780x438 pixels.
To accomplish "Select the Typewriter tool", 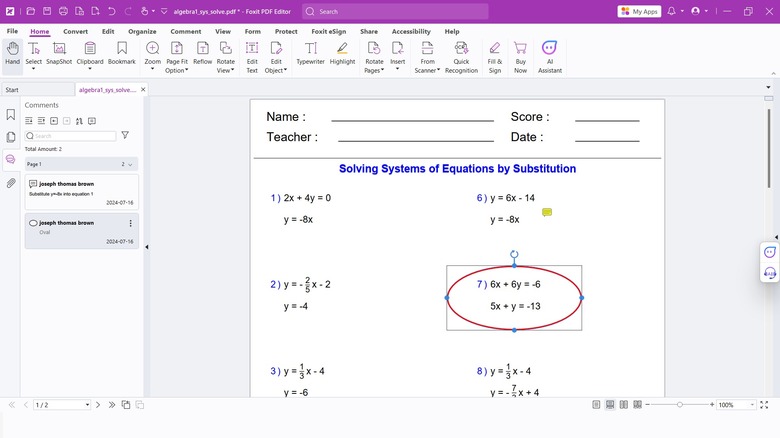I will (x=310, y=53).
